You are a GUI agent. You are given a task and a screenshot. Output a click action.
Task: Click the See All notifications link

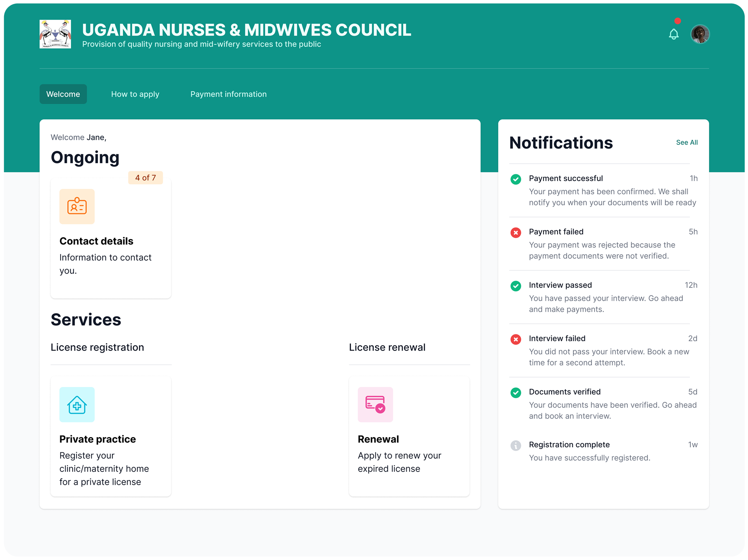[687, 142]
